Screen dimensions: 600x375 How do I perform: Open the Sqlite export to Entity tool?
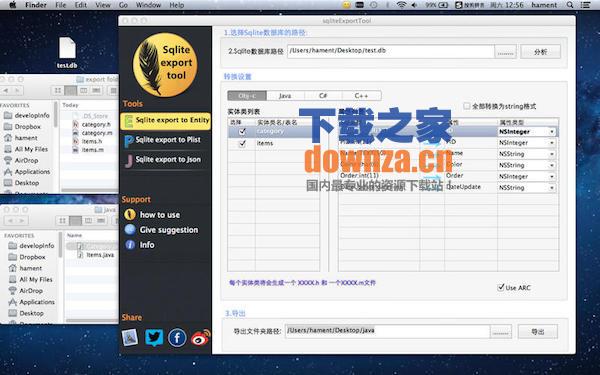[165, 121]
